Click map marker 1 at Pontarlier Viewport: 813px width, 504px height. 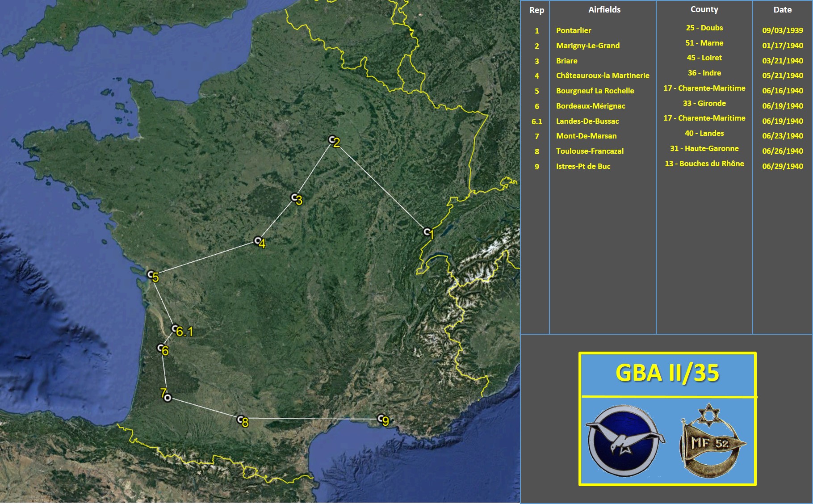coord(427,232)
